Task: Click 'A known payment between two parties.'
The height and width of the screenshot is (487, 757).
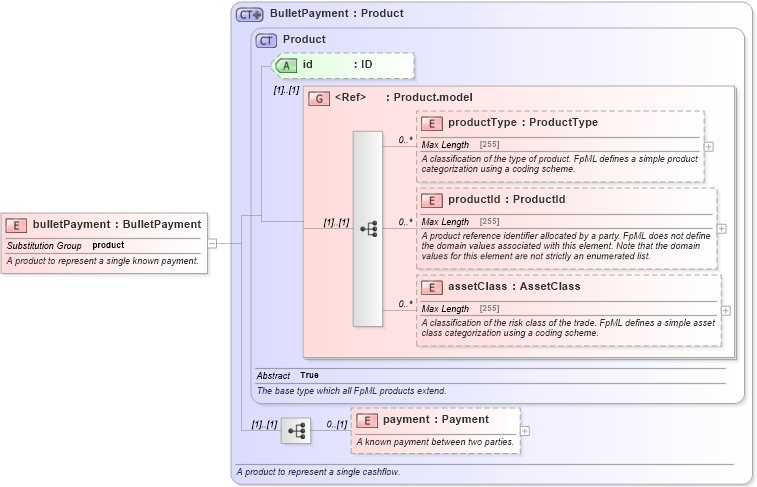Action: click(x=435, y=442)
